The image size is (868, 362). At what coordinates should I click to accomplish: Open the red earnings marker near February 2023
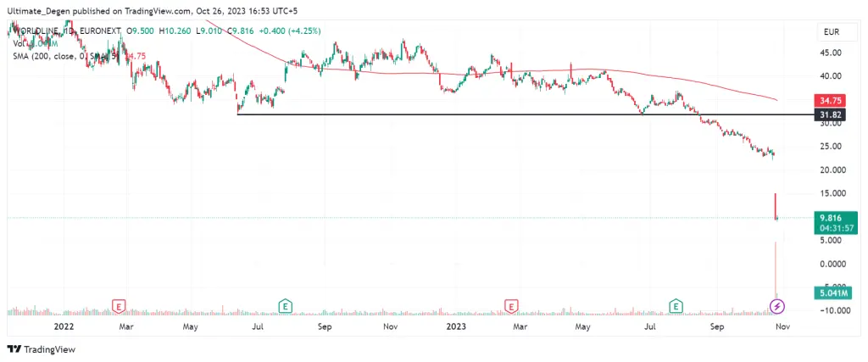click(511, 305)
